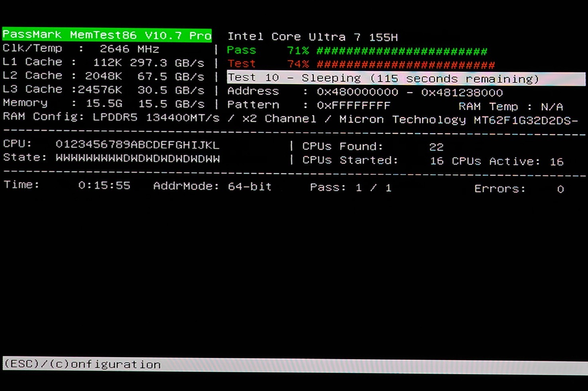
Task: Select the PassMark MemTest86 V10.7 Pro title
Action: click(x=107, y=35)
